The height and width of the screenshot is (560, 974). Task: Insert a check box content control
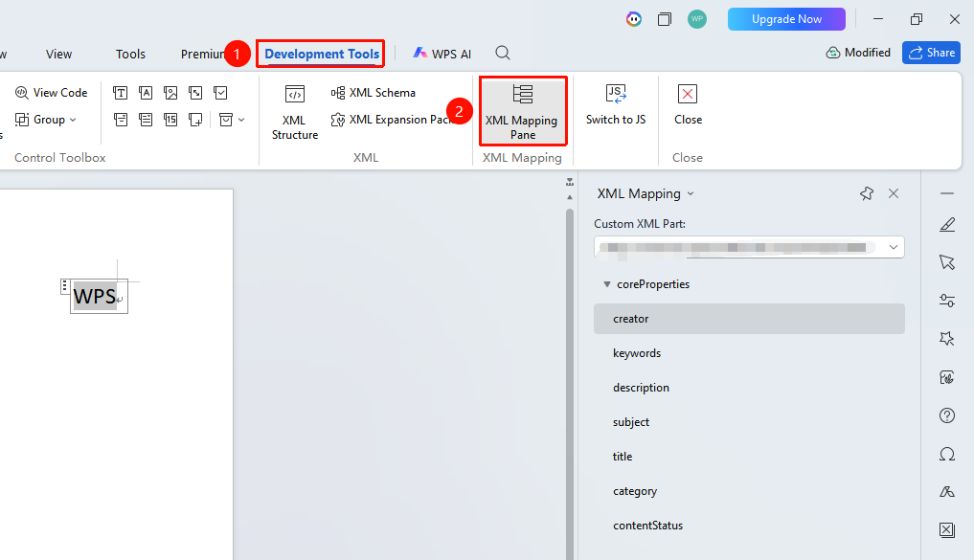(x=220, y=93)
